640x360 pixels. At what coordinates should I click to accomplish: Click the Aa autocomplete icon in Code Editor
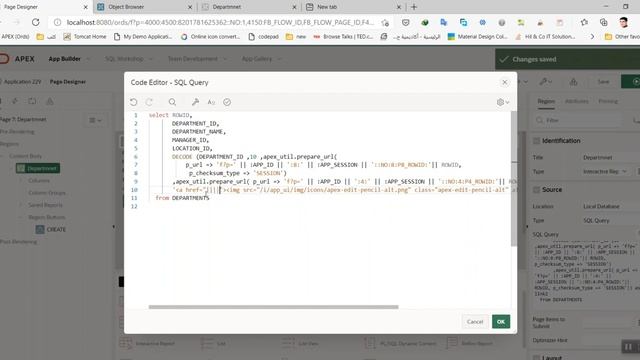coord(211,102)
